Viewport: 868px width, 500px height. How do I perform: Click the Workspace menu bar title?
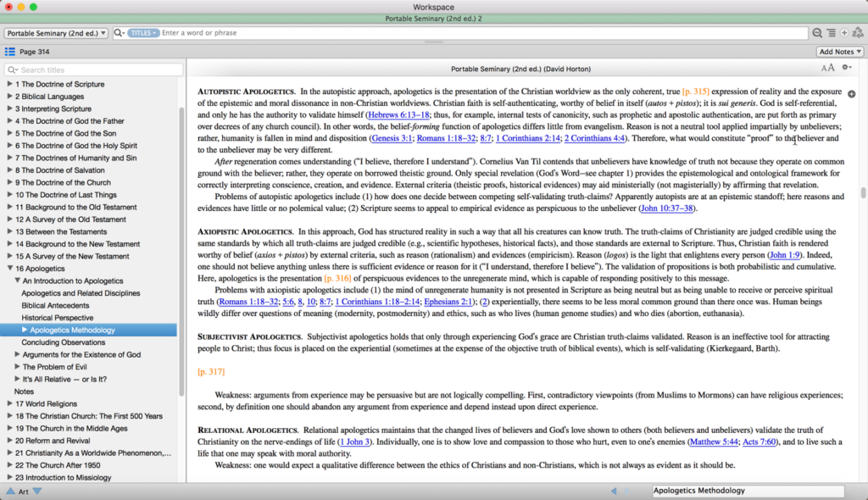pyautogui.click(x=433, y=7)
